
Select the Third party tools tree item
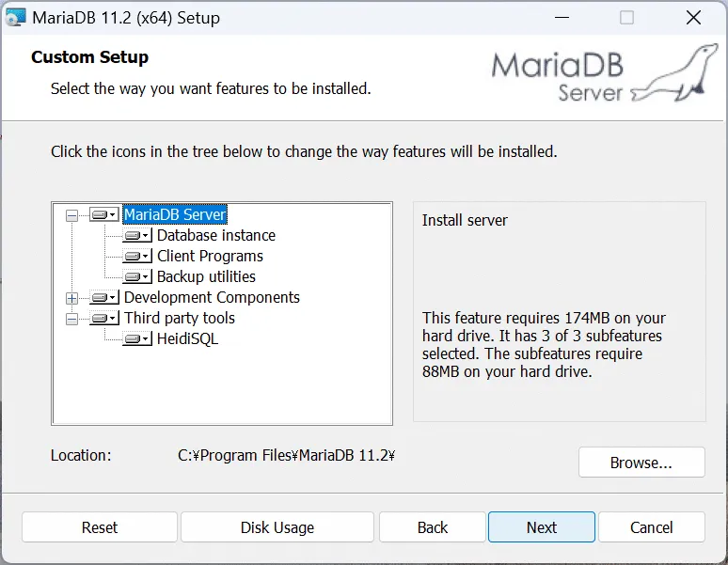(180, 318)
